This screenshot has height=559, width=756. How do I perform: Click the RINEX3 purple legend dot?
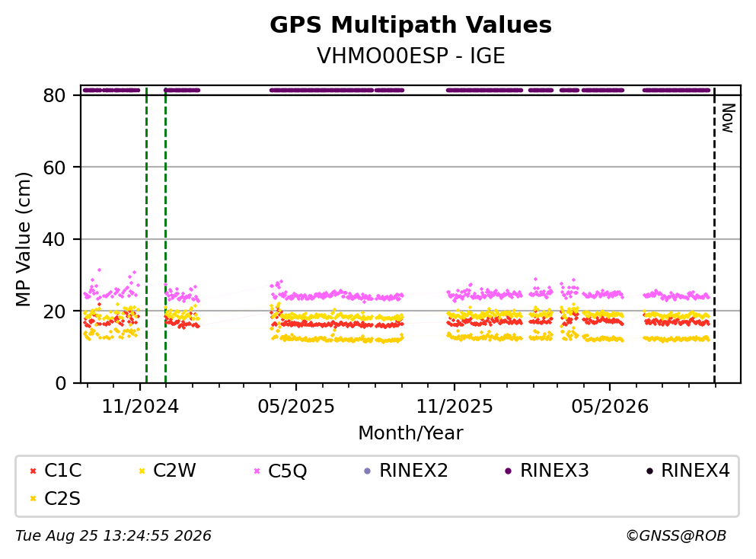pyautogui.click(x=508, y=471)
